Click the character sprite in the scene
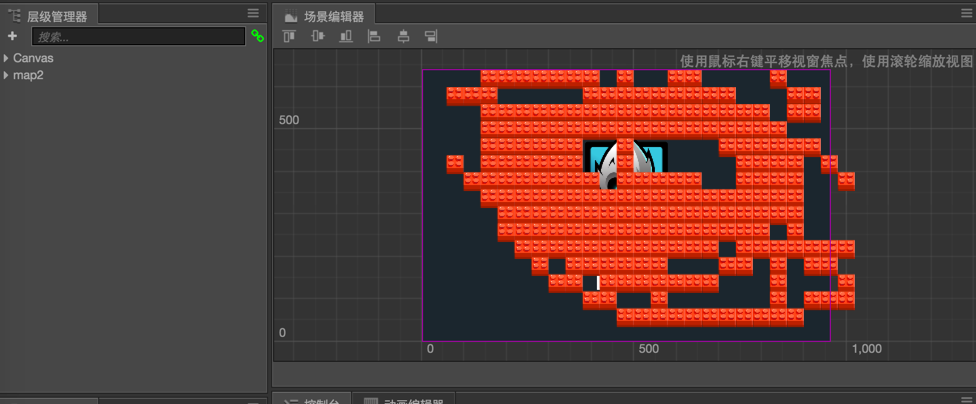Screen dimensions: 976x404 click(x=626, y=165)
